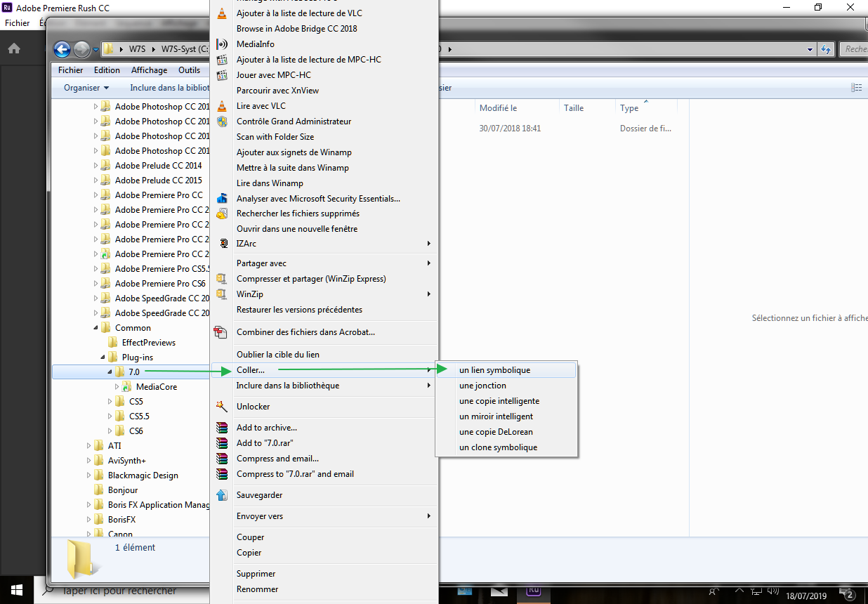
Task: Expand the CS5 folder
Action: pos(110,402)
